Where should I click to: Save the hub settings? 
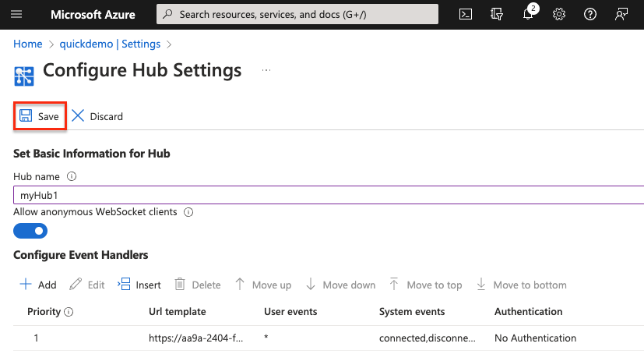pos(39,116)
